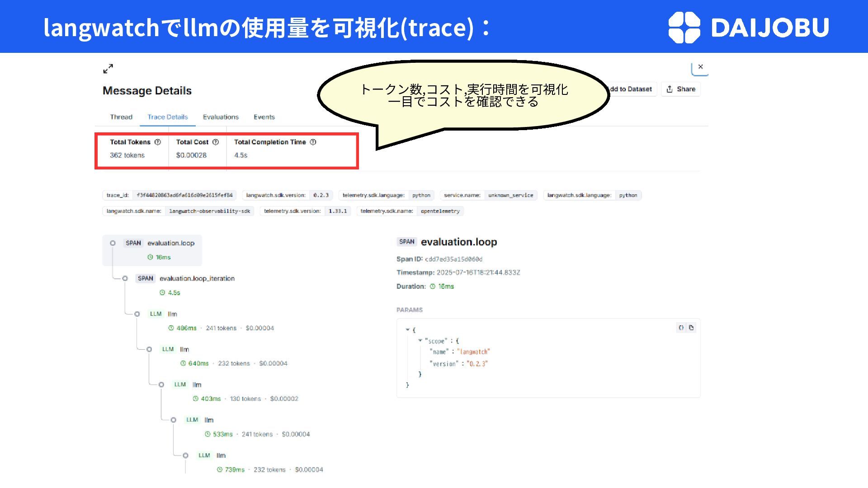868x488 pixels.
Task: Click the Total Tokens help icon
Action: (x=158, y=142)
